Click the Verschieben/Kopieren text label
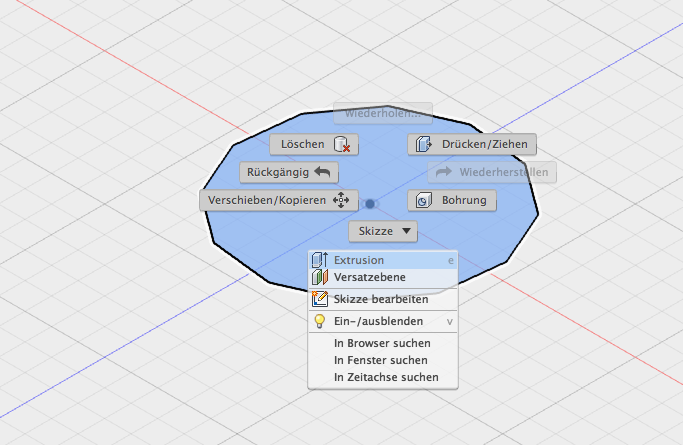 tap(267, 200)
